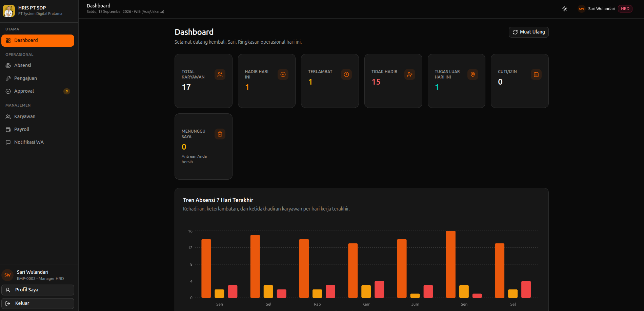Go to Absensi in sidebar
Screen dimensions: 644x311
(38, 65)
